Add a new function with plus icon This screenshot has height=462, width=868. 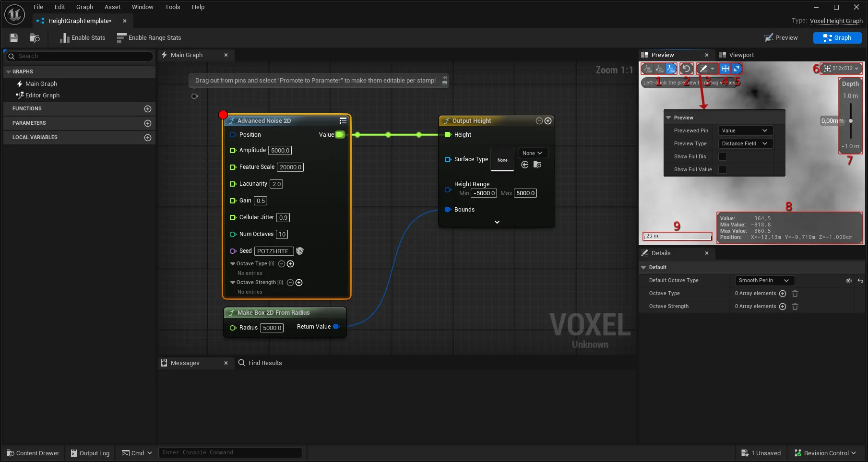tap(148, 109)
